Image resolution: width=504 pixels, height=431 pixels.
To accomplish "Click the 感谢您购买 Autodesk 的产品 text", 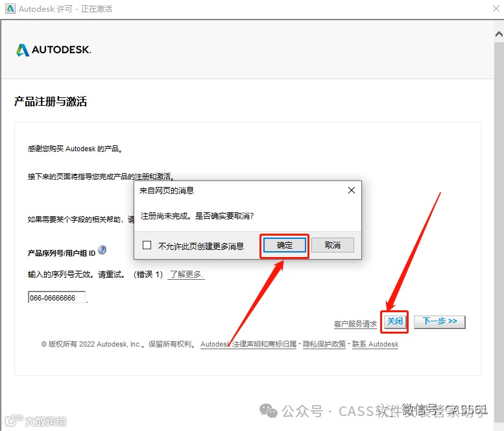I will [75, 149].
